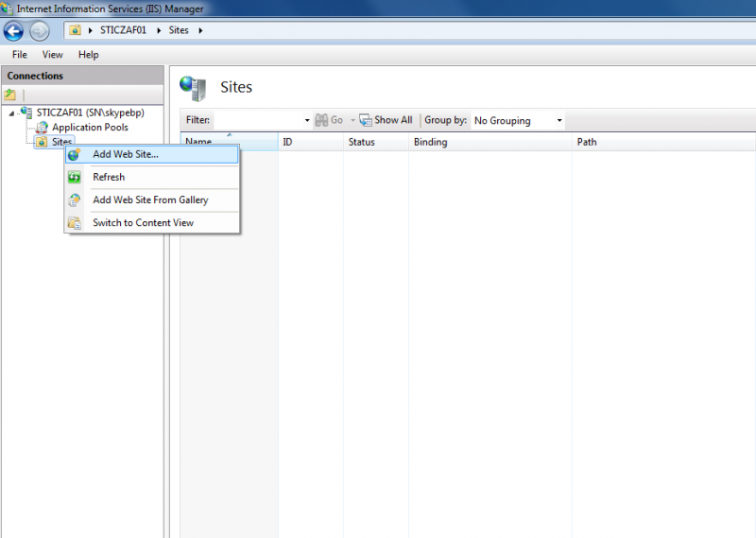Click the home icon in address bar
756x538 pixels.
click(x=75, y=30)
